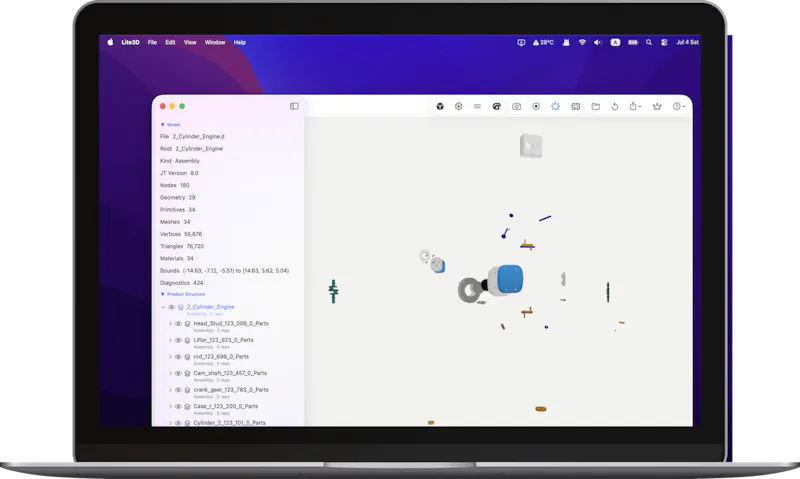Click the 'Diagnostics 424' row
Image resolution: width=800 pixels, height=479 pixels.
click(x=182, y=283)
